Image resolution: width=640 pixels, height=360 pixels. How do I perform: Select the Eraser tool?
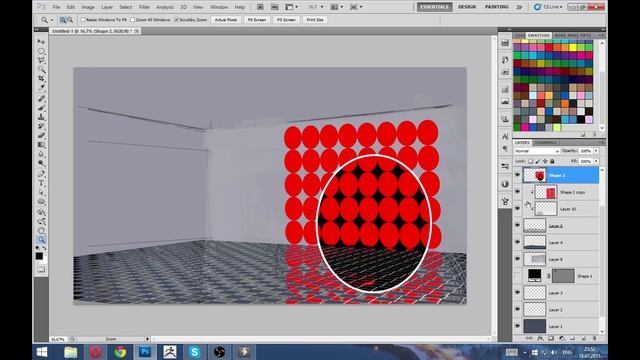pyautogui.click(x=41, y=135)
